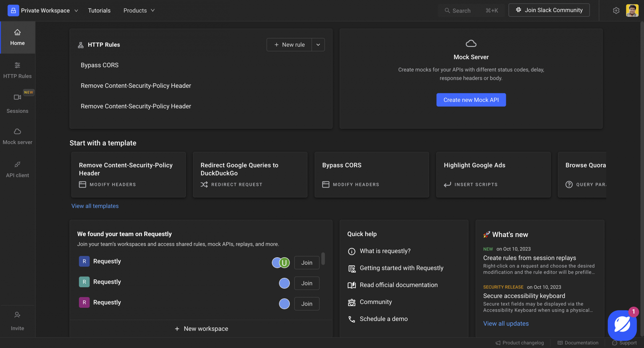
Task: Select the Bypass CORS template card
Action: [x=372, y=174]
